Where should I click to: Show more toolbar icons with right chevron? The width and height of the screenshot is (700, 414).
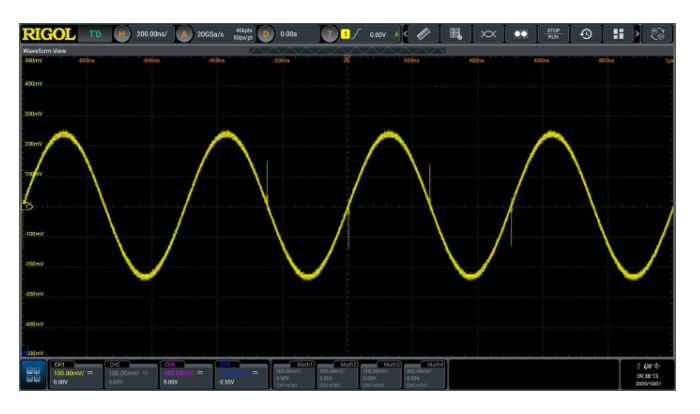(637, 34)
